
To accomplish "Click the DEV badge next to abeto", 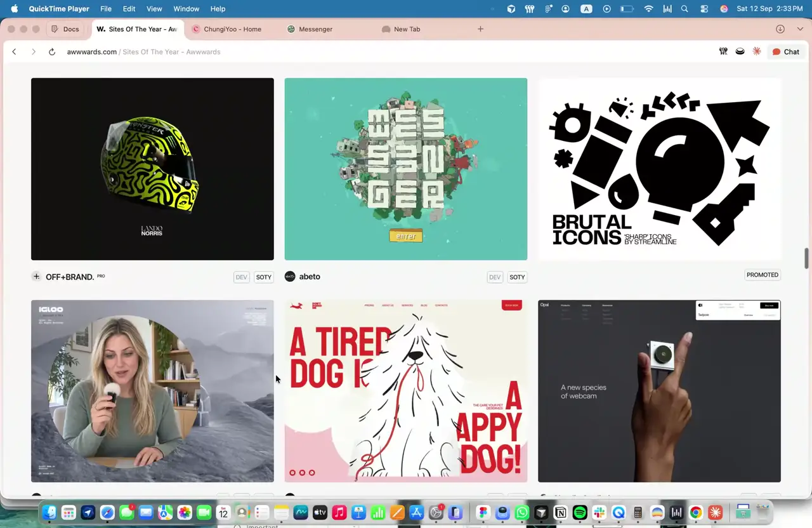I will tap(495, 277).
